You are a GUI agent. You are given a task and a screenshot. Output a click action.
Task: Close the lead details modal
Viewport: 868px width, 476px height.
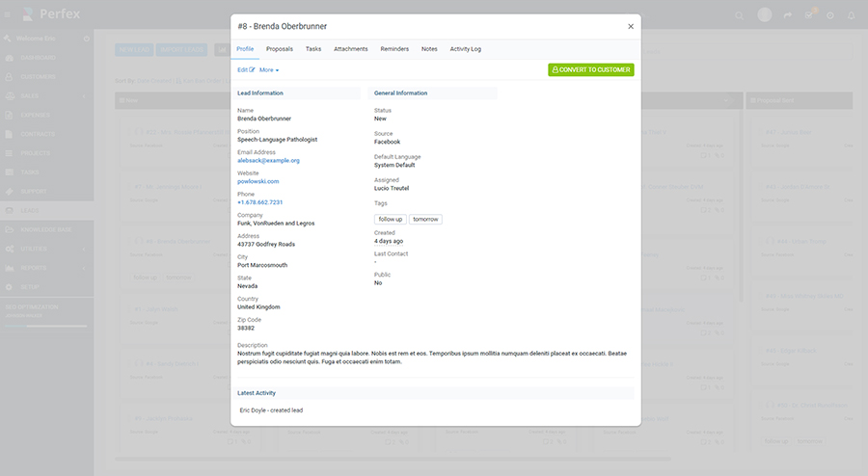pos(631,27)
